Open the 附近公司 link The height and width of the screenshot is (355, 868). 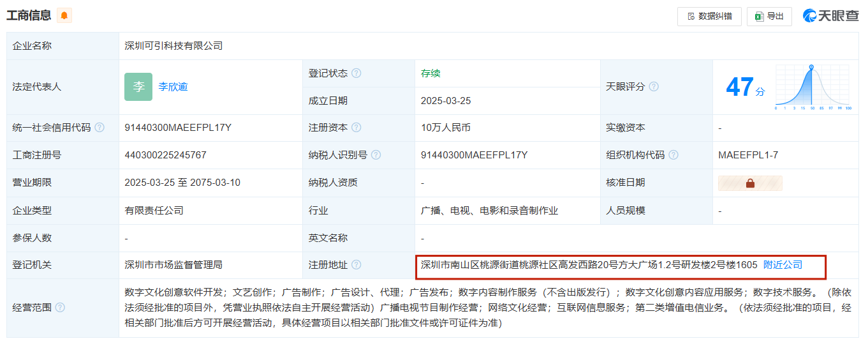(783, 265)
